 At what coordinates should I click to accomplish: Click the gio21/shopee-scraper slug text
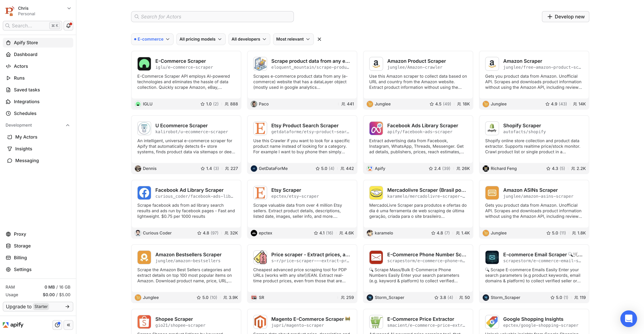coord(180,325)
